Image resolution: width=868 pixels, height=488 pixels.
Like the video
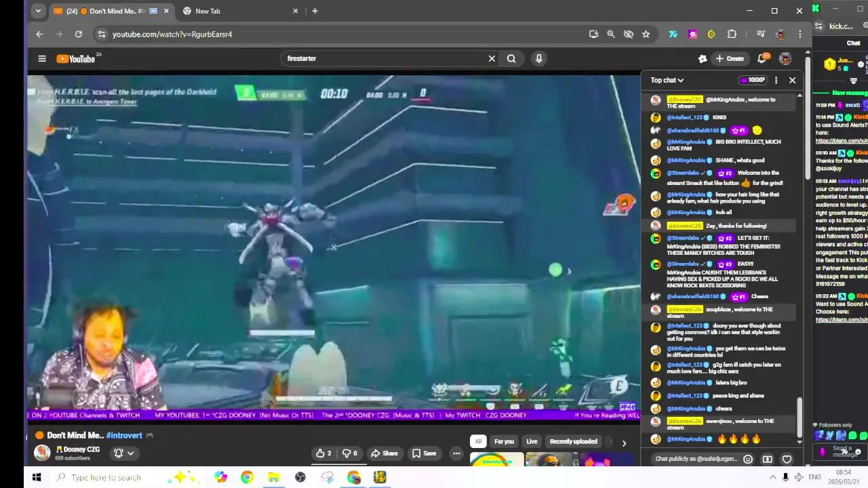coord(323,453)
